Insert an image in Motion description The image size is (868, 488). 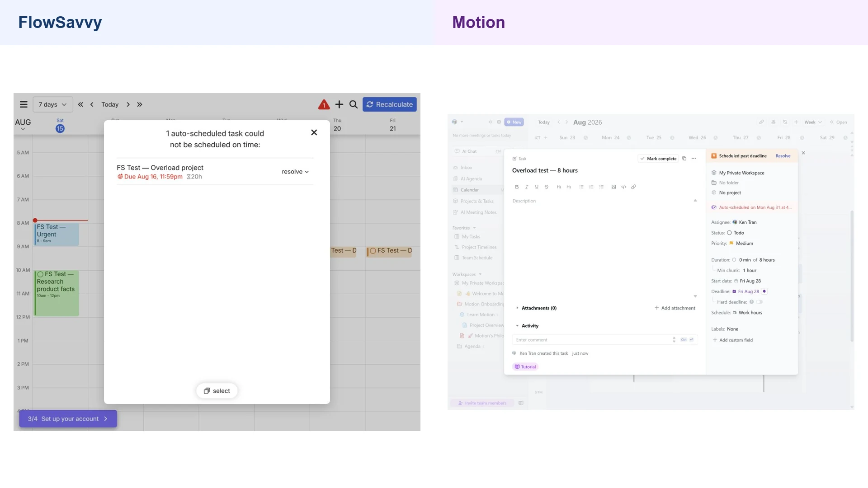613,187
